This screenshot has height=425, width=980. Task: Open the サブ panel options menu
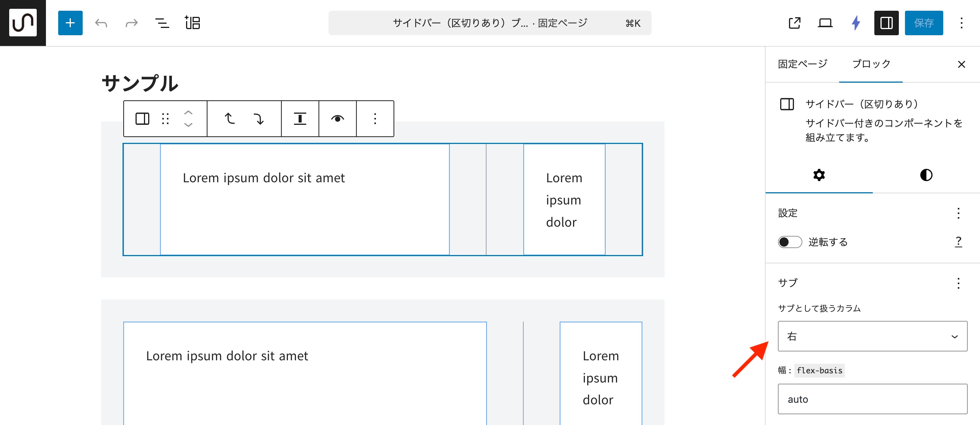[x=958, y=283]
